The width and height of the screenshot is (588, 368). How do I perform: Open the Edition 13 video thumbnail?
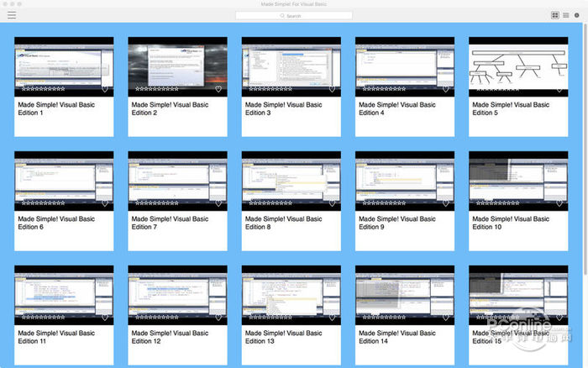[x=291, y=294]
